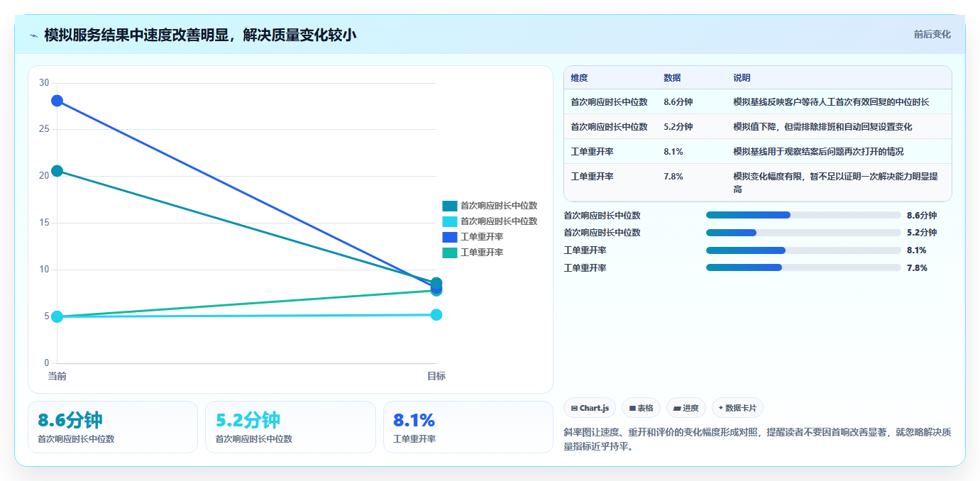Click the 15 y-axis tick label
The image size is (980, 481).
coord(44,223)
